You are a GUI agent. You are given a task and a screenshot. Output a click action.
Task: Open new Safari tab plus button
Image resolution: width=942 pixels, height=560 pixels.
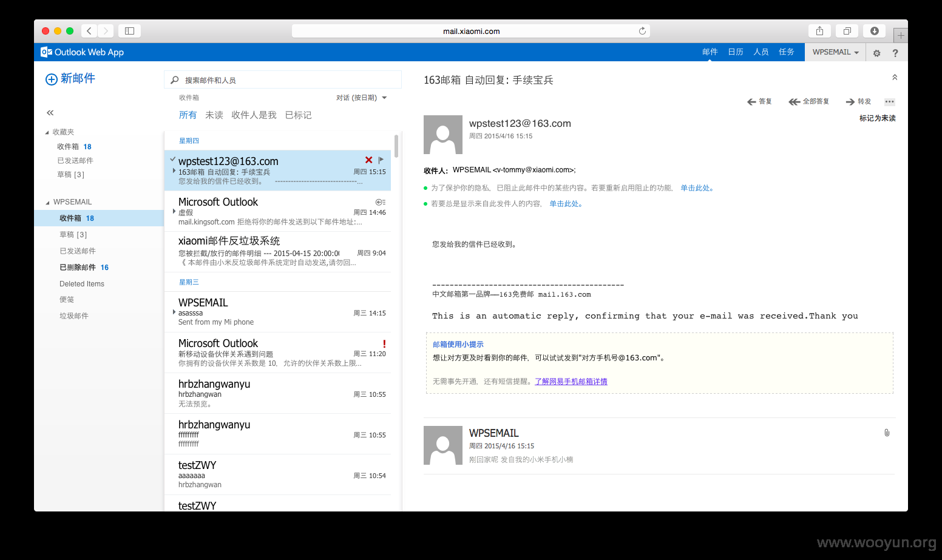click(x=901, y=36)
